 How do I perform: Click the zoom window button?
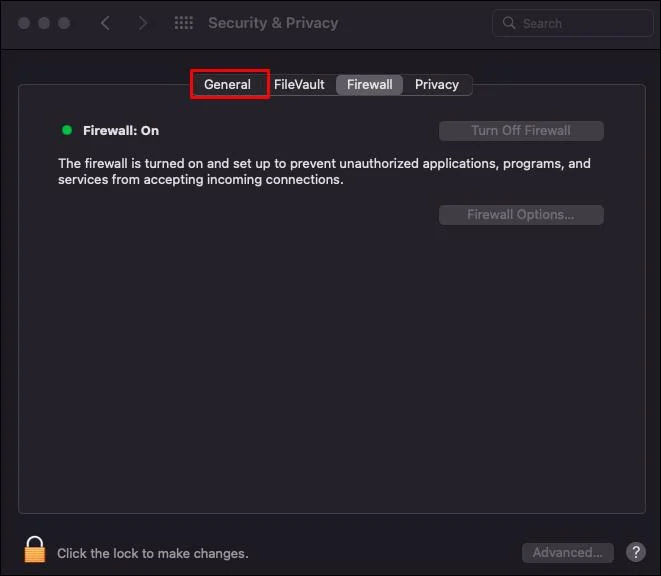coord(64,23)
